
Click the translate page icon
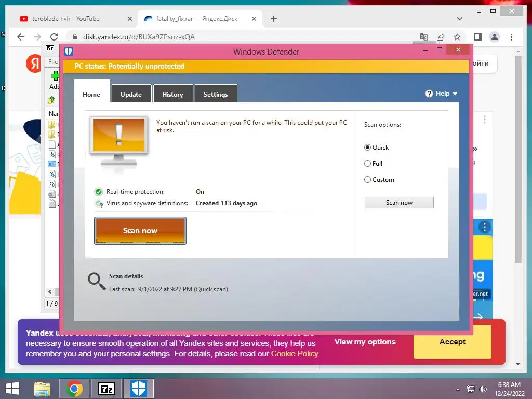(x=424, y=37)
